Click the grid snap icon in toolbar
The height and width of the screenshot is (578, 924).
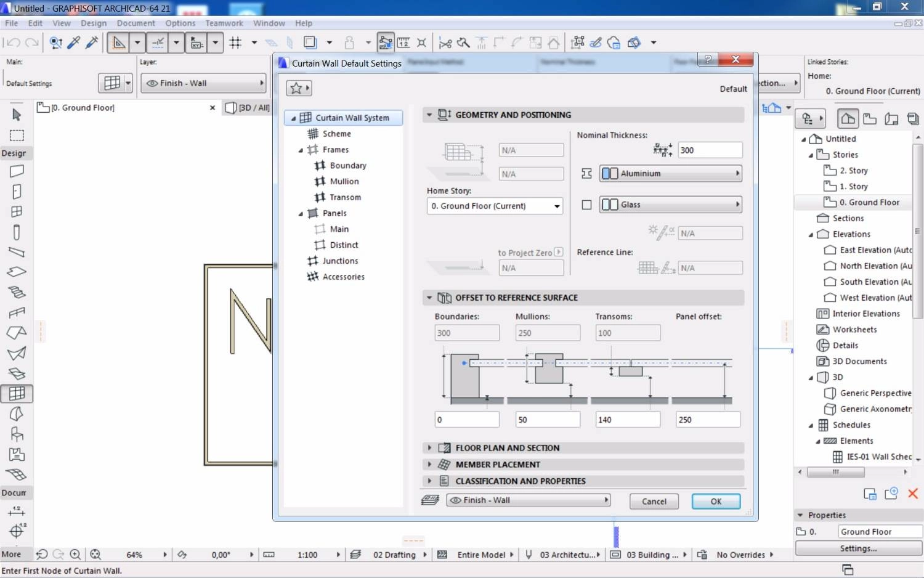tap(235, 43)
